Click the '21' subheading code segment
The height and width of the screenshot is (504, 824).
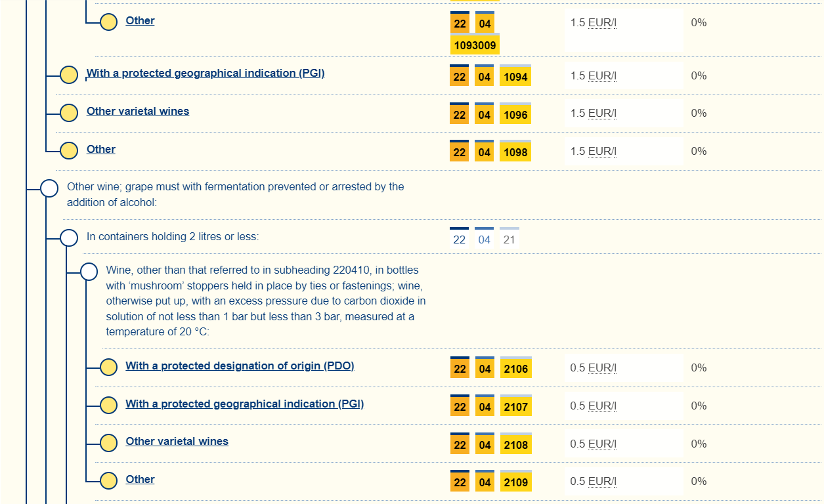509,240
